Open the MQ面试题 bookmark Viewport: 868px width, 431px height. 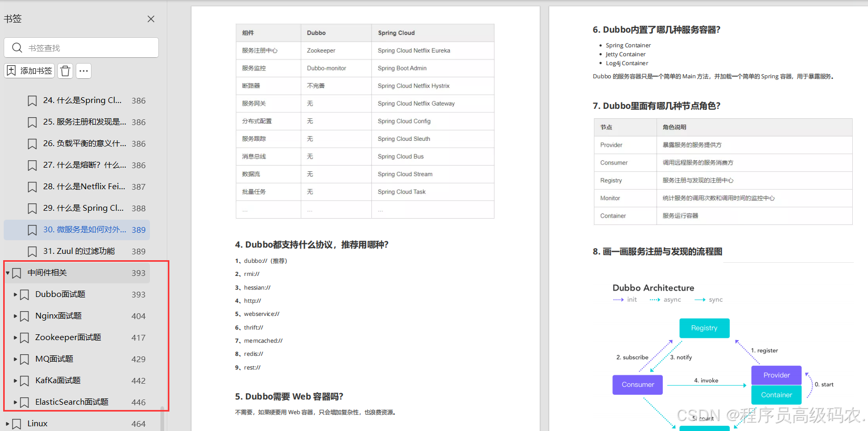click(x=54, y=359)
